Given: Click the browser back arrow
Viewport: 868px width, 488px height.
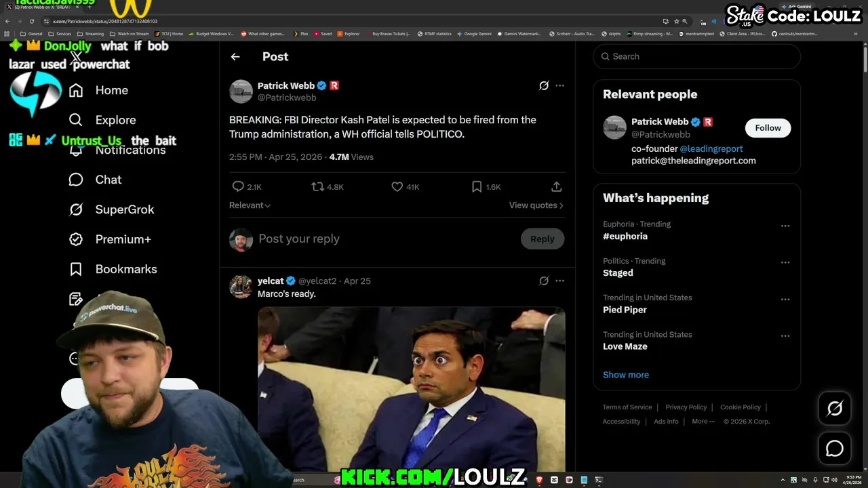Looking at the screenshot, I should (7, 21).
